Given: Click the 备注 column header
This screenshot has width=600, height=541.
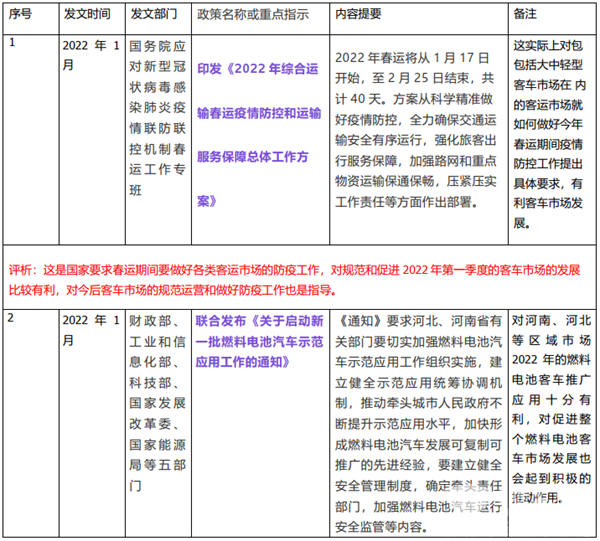Looking at the screenshot, I should click(x=524, y=16).
